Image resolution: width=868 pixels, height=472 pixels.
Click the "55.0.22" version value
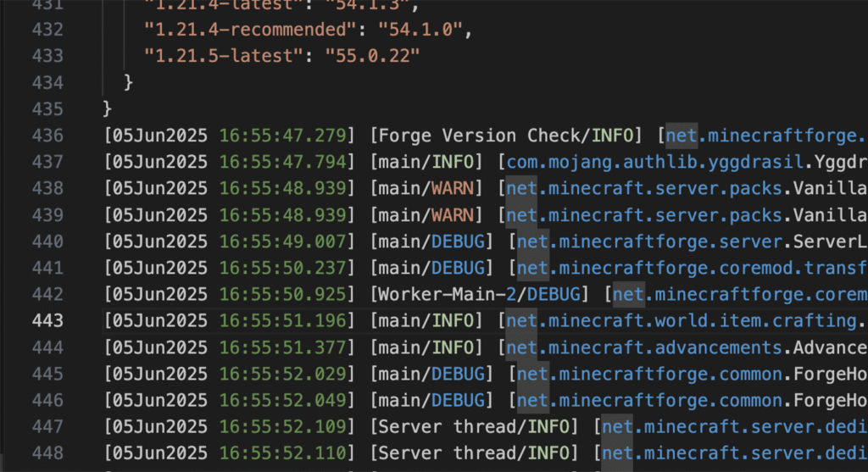(373, 56)
